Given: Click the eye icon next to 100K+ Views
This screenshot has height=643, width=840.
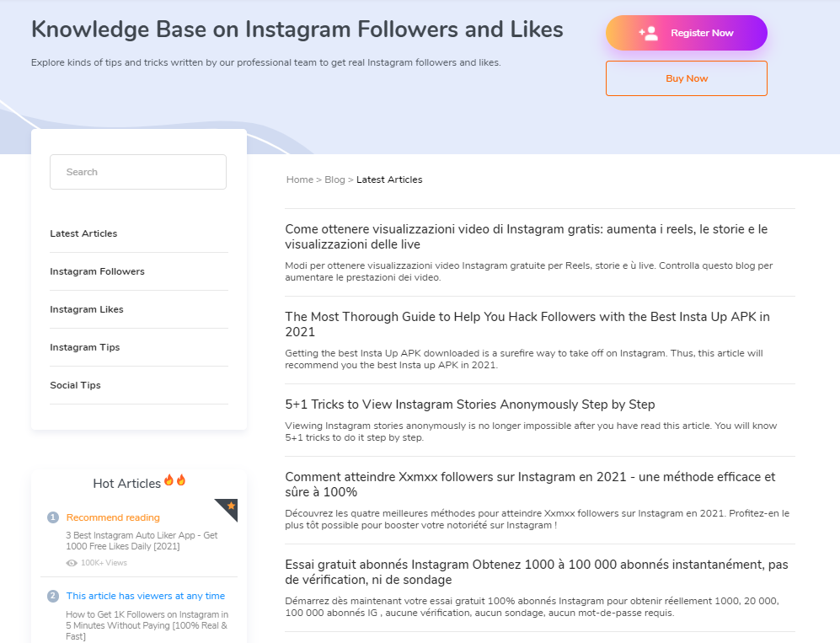Looking at the screenshot, I should [72, 563].
